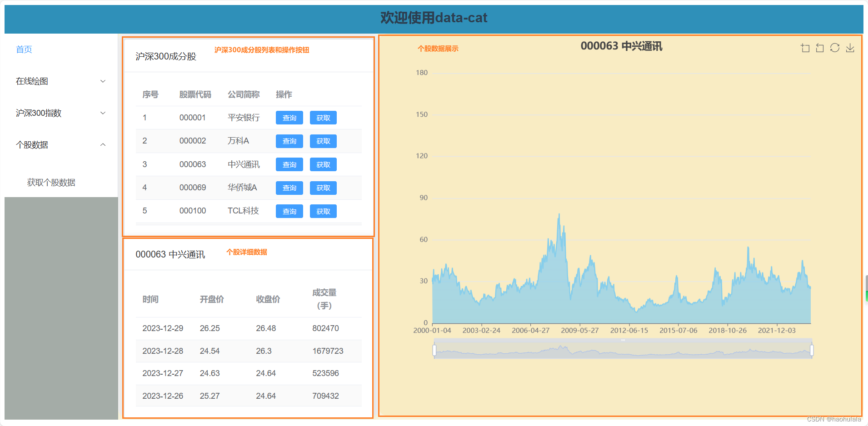The image size is (868, 426).
Task: Click the 获取 icon button for 中兴通讯
Action: click(323, 164)
